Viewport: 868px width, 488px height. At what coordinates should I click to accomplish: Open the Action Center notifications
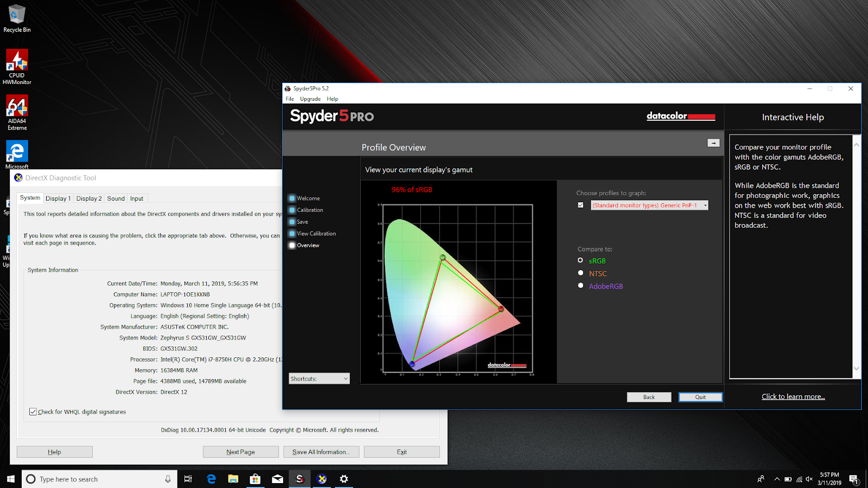click(x=853, y=479)
